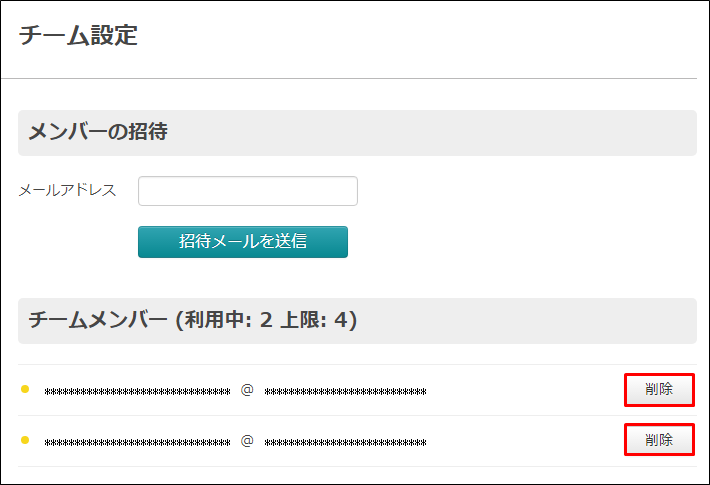Click the first member's yellow status dot

tap(25, 389)
